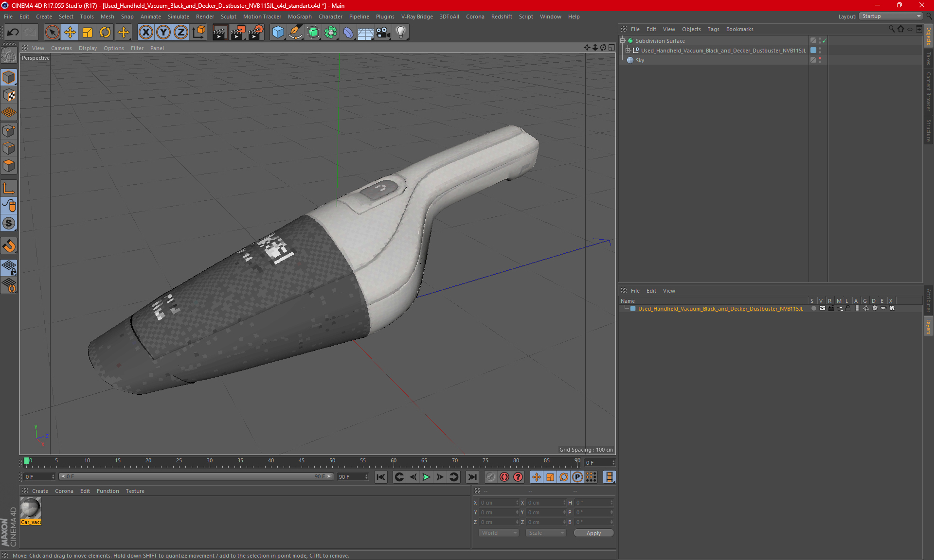Image resolution: width=934 pixels, height=560 pixels.
Task: Open the Scale mode dropdown
Action: [x=546, y=533]
